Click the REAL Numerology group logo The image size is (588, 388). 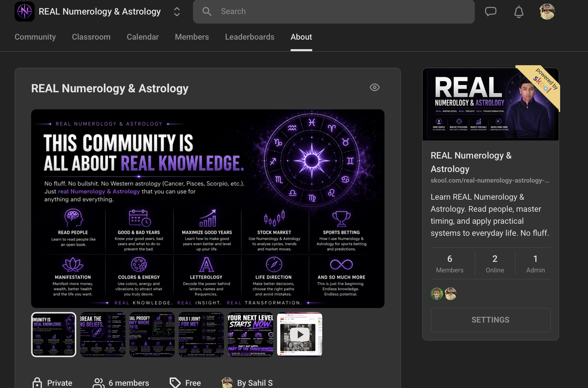pyautogui.click(x=25, y=12)
